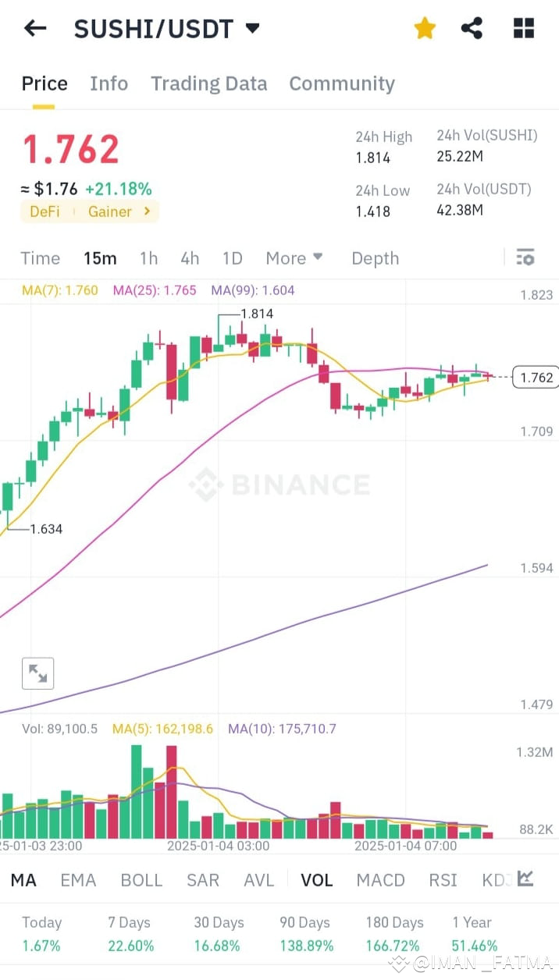
Task: Open the share options
Action: pyautogui.click(x=472, y=27)
